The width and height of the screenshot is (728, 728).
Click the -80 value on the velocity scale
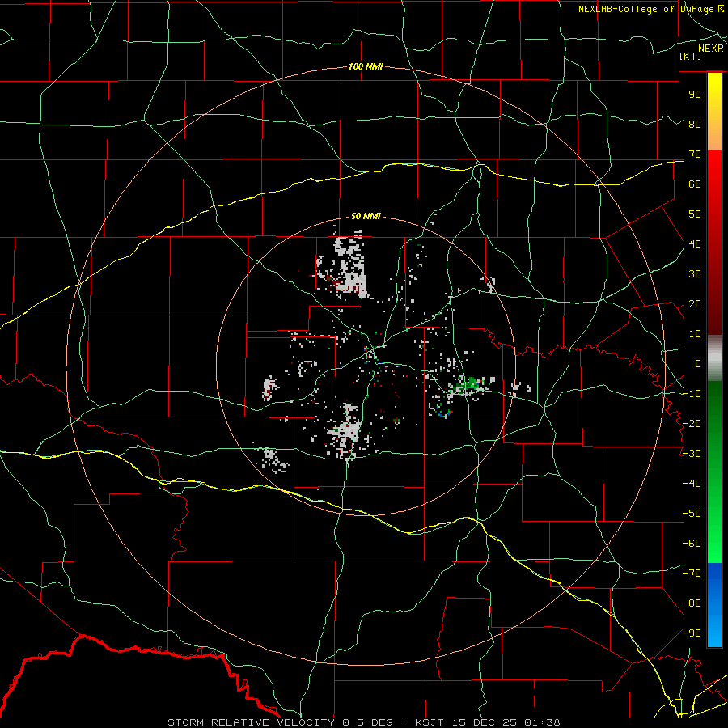pos(692,603)
